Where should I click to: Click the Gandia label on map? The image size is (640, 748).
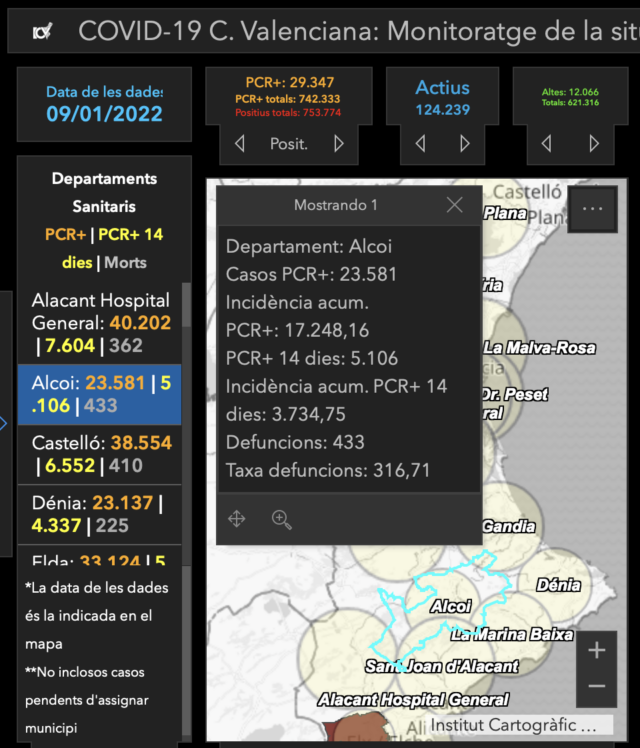[x=508, y=527]
